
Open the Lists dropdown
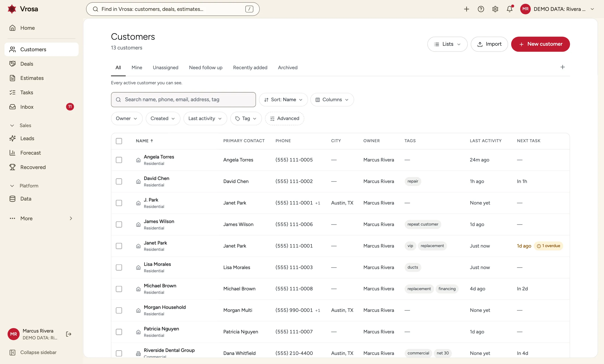(x=447, y=44)
